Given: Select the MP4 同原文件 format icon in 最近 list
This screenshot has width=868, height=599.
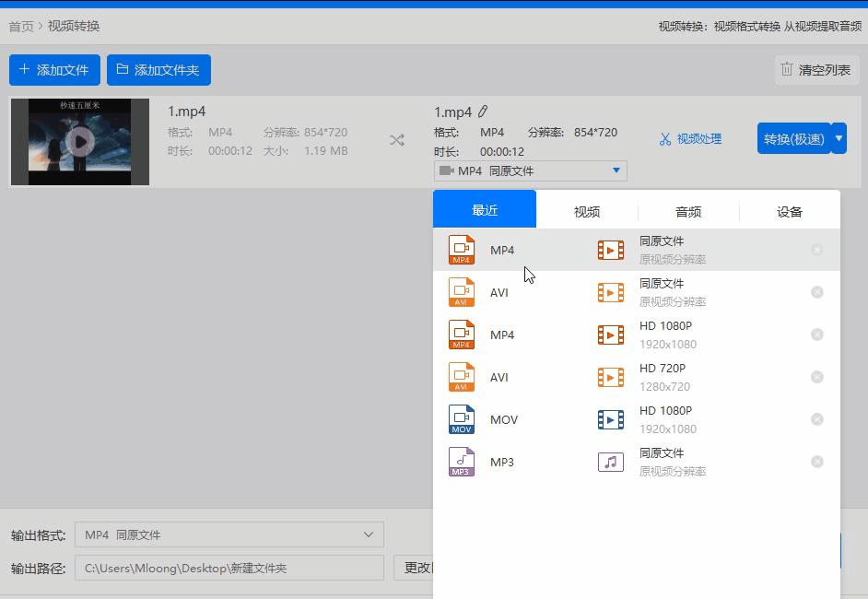Looking at the screenshot, I should coord(461,249).
